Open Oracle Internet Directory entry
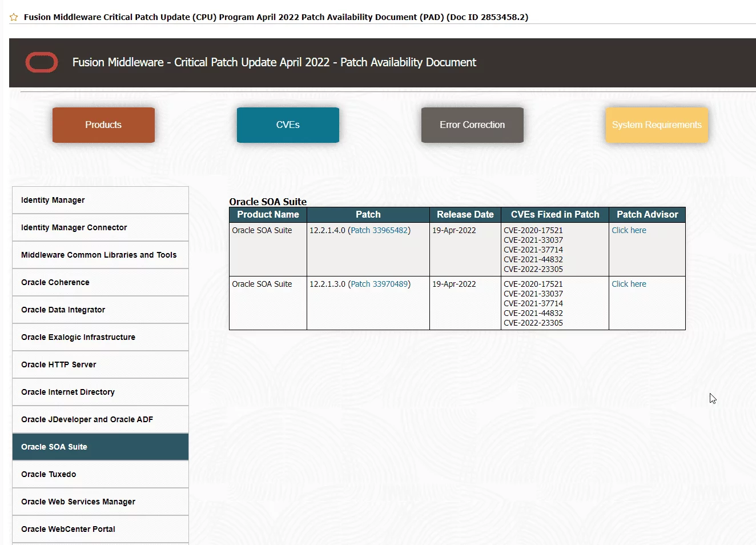This screenshot has height=545, width=756. tap(100, 392)
